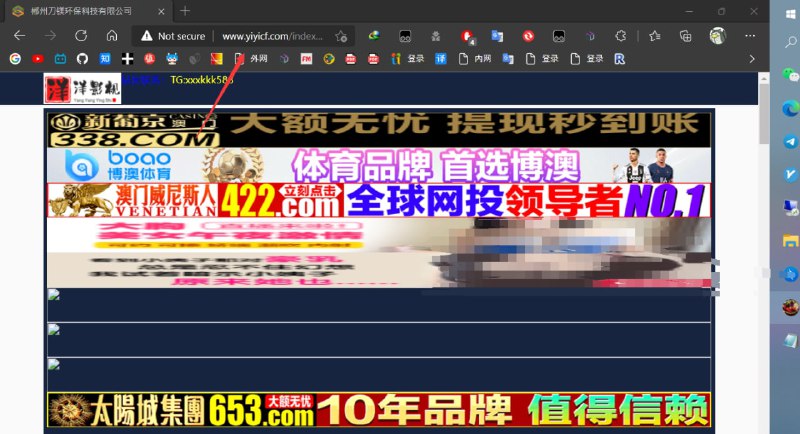Open the Settings and more menu
800x434 pixels.
(749, 36)
